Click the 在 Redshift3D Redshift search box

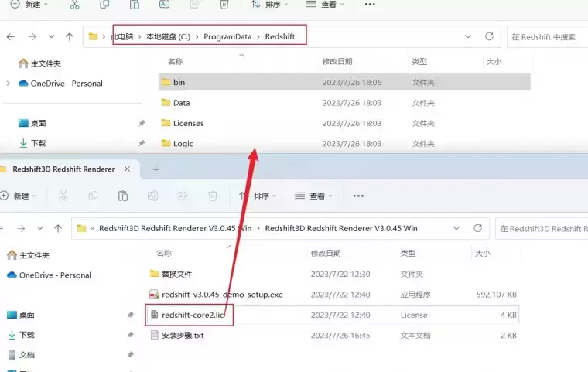pyautogui.click(x=542, y=229)
